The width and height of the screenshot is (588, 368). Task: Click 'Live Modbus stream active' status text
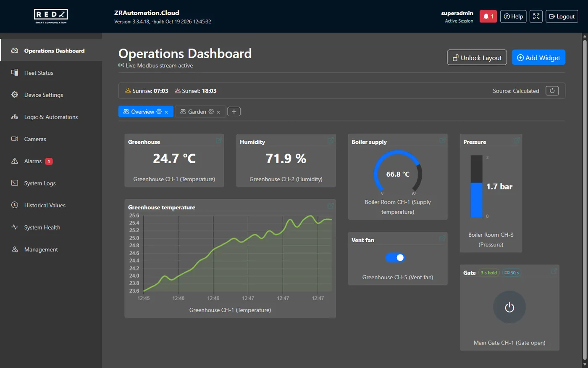click(159, 66)
